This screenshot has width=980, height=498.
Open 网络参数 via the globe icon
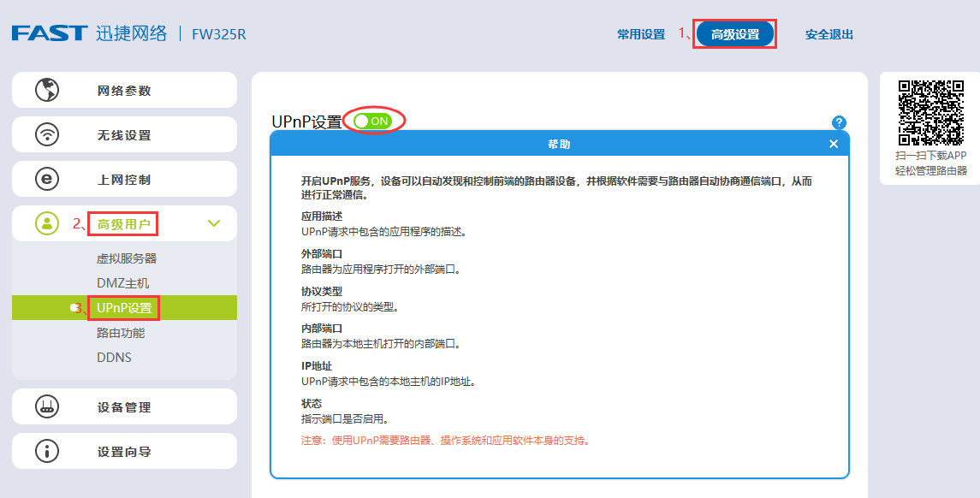coord(45,90)
